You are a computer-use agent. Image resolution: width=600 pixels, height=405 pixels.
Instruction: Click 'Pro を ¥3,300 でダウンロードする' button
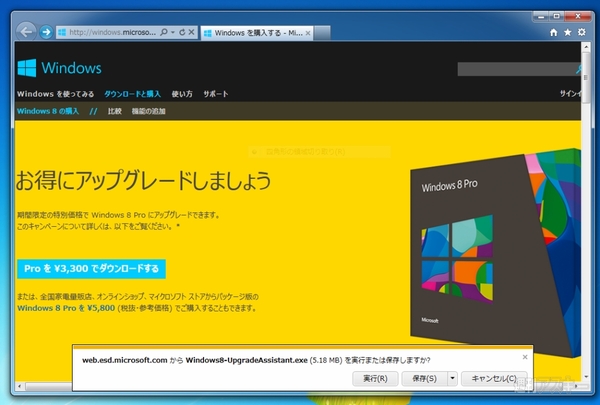point(91,269)
